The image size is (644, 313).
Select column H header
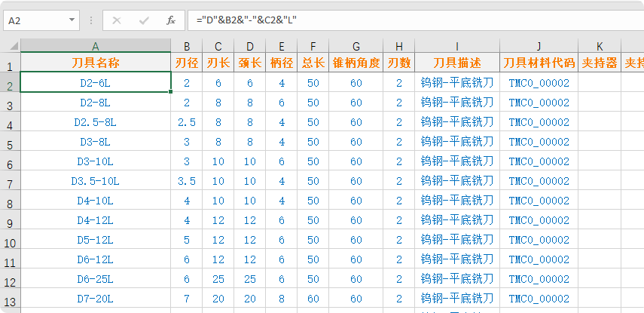tap(399, 46)
